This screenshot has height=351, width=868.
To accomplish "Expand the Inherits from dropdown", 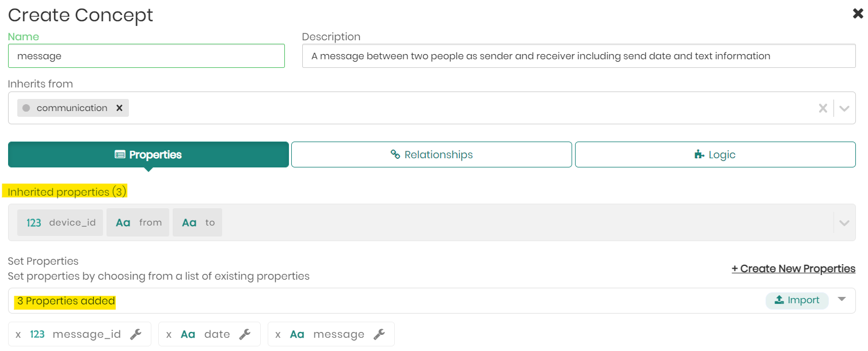I will [x=844, y=108].
